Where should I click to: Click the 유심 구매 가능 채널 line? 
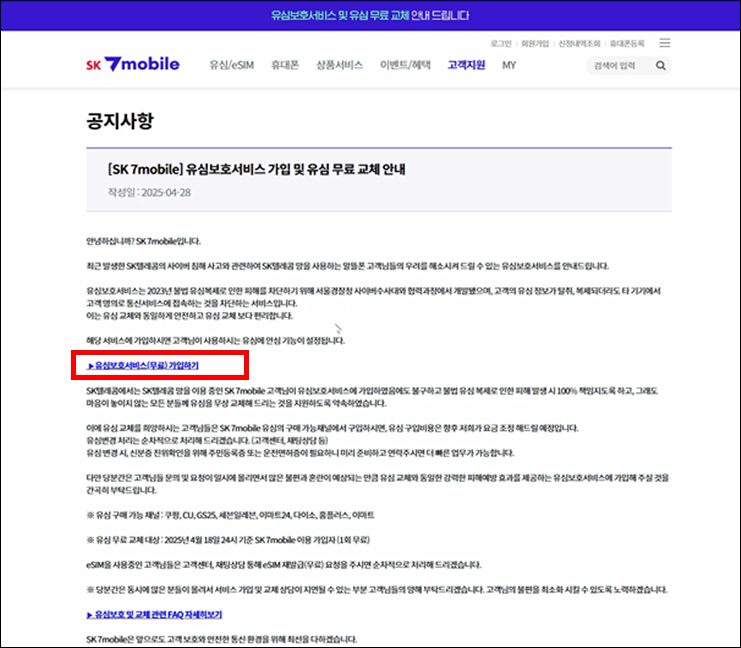pos(231,515)
